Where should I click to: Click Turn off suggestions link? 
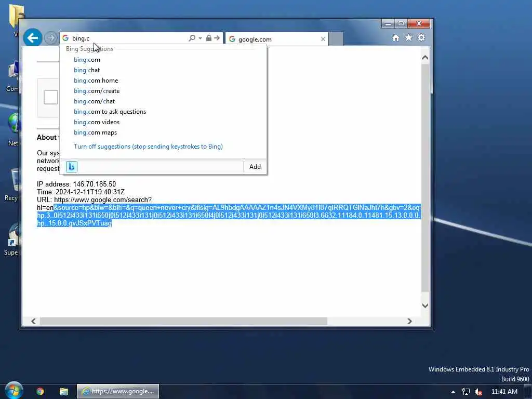tap(148, 147)
